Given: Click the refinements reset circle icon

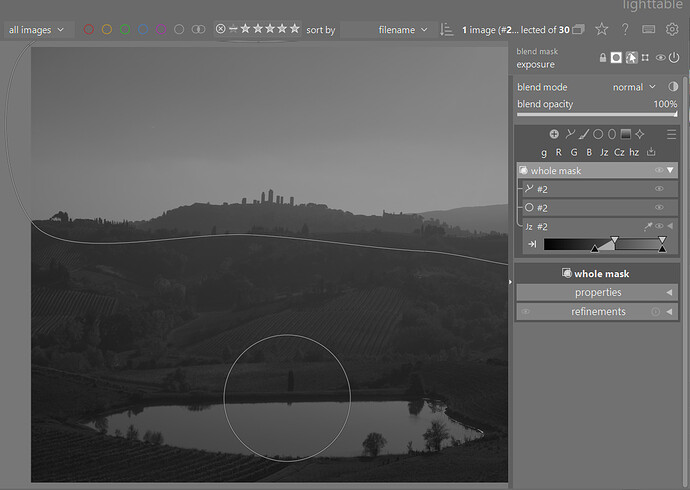Looking at the screenshot, I should click(x=656, y=312).
